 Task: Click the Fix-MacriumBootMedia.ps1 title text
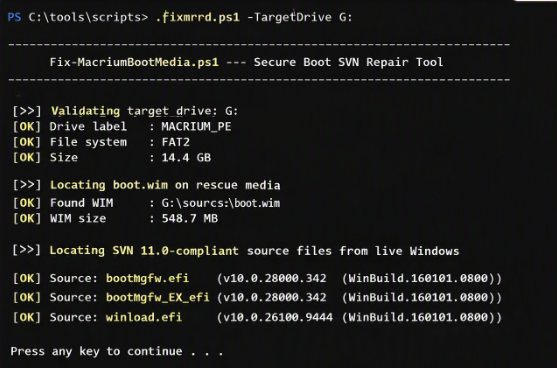click(x=134, y=62)
